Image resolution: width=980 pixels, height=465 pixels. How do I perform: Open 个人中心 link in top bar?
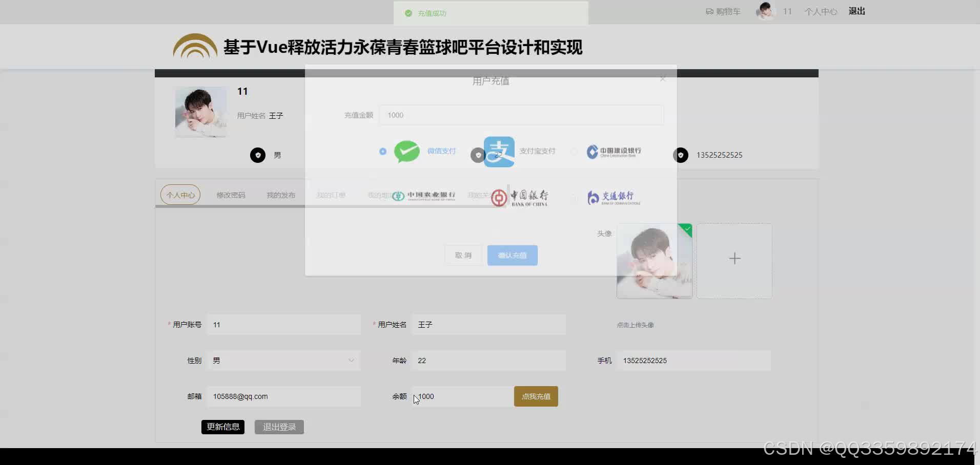821,11
